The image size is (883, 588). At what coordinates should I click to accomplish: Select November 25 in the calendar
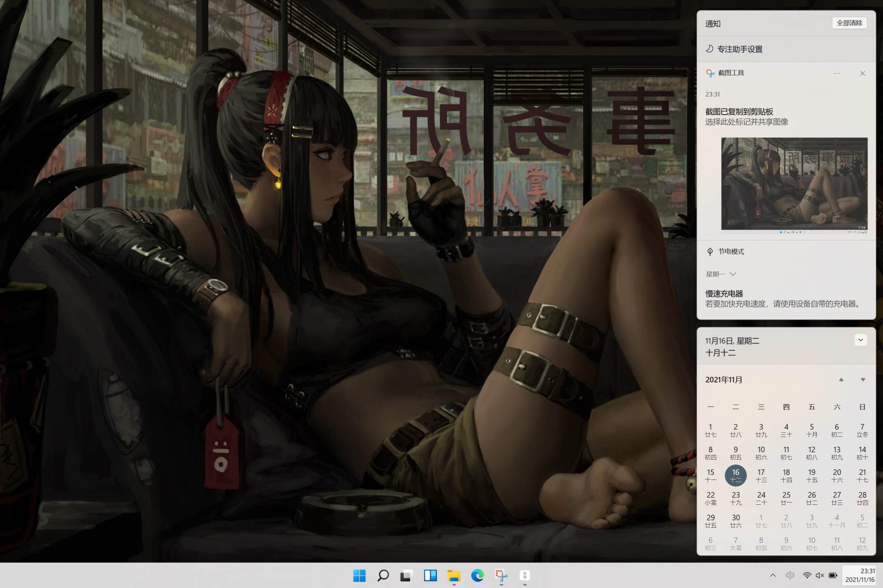coord(786,498)
